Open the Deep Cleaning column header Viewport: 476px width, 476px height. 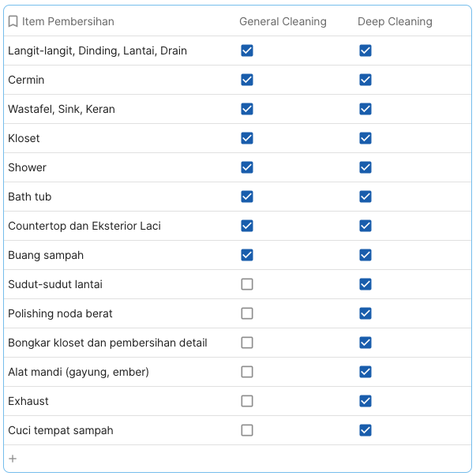click(395, 22)
